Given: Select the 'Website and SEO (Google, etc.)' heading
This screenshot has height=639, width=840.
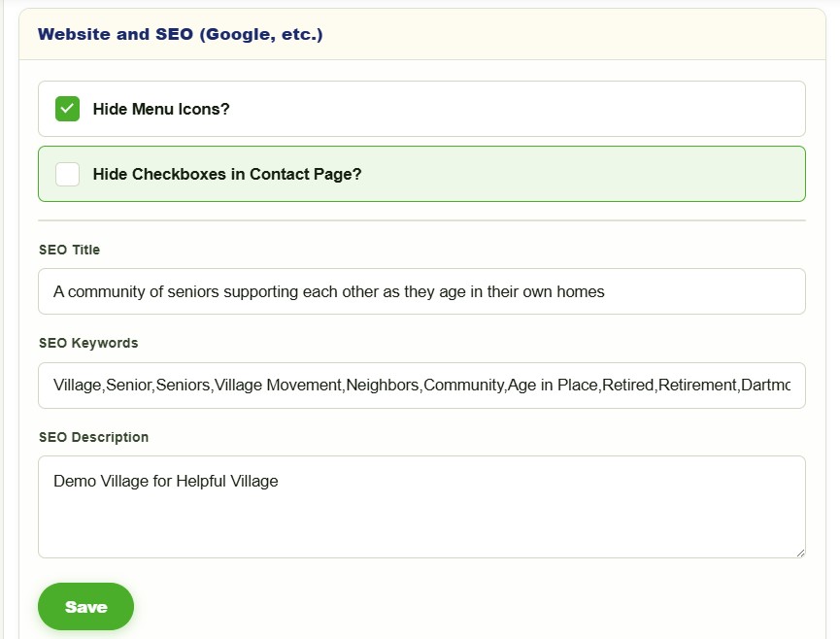Looking at the screenshot, I should (180, 34).
